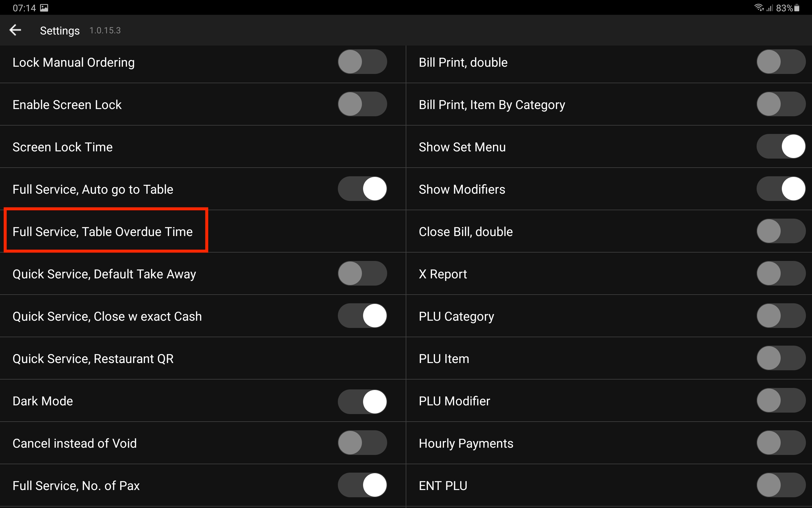Image resolution: width=812 pixels, height=508 pixels.
Task: Enable Cancel instead of Void
Action: tap(362, 443)
